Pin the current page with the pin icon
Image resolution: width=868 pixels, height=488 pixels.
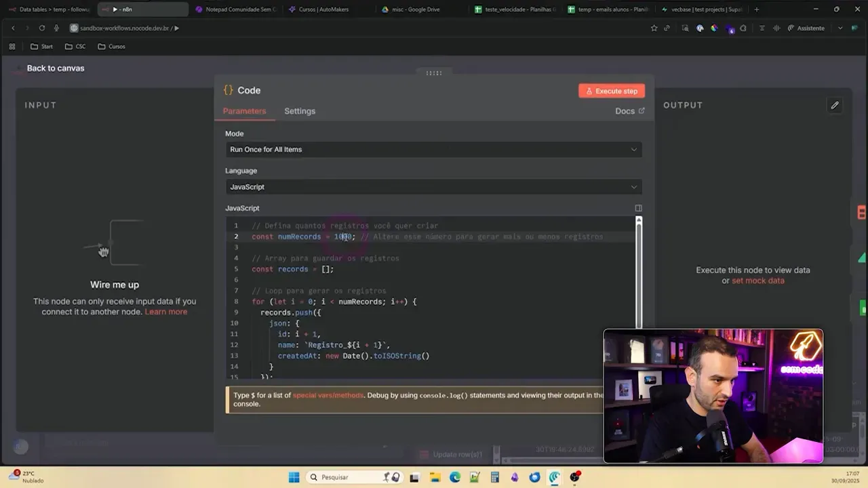click(x=761, y=28)
